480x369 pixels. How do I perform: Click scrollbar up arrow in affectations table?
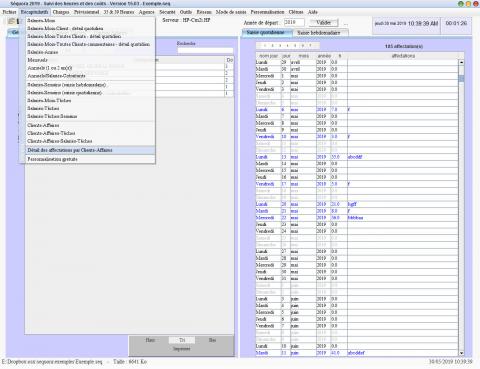(x=461, y=62)
